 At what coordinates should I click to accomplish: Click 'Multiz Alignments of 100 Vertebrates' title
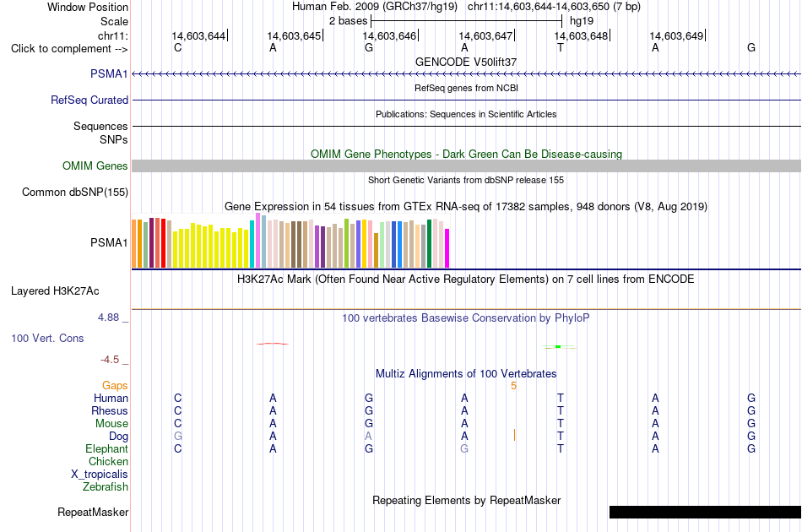click(466, 374)
